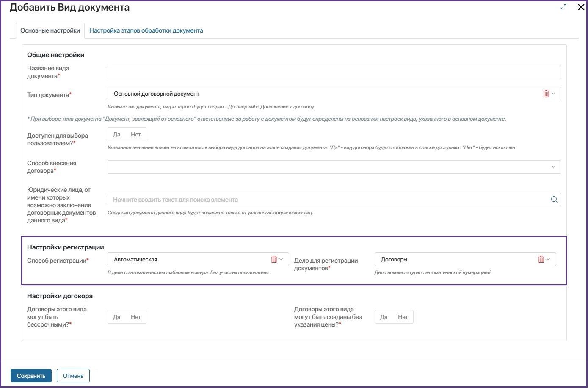Viewport: 588px width, 388px height.
Task: Expand the Тип документа dropdown arrow
Action: coord(553,94)
